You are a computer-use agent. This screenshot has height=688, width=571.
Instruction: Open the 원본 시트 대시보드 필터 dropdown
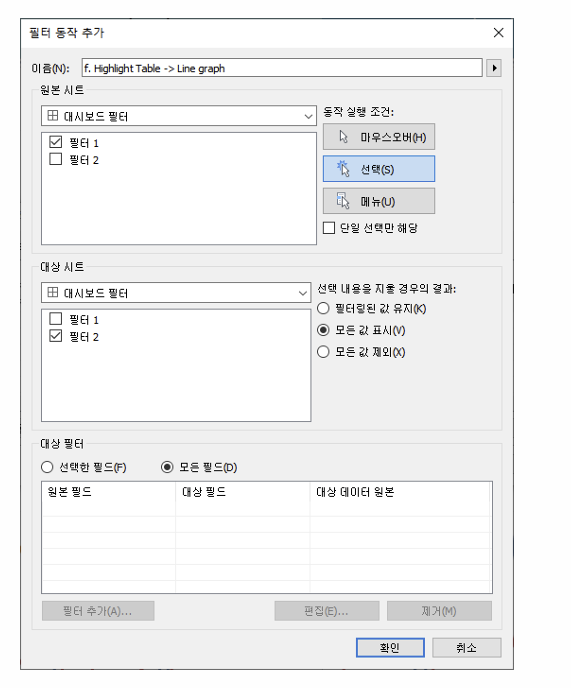pyautogui.click(x=179, y=116)
